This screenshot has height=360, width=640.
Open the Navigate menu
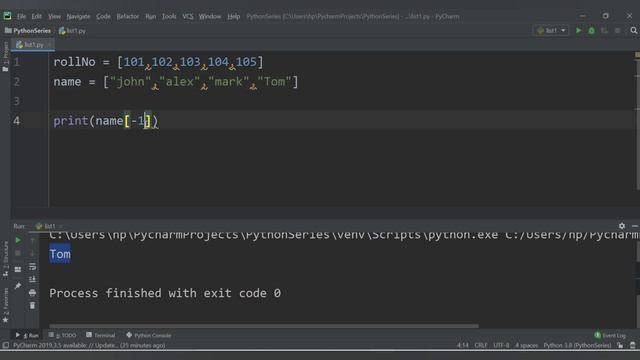[x=78, y=16]
